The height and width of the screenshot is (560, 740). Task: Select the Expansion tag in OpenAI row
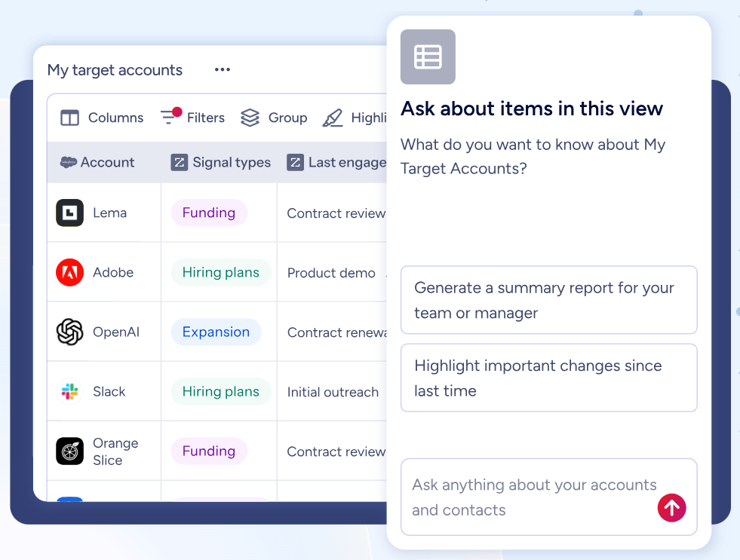pos(216,332)
